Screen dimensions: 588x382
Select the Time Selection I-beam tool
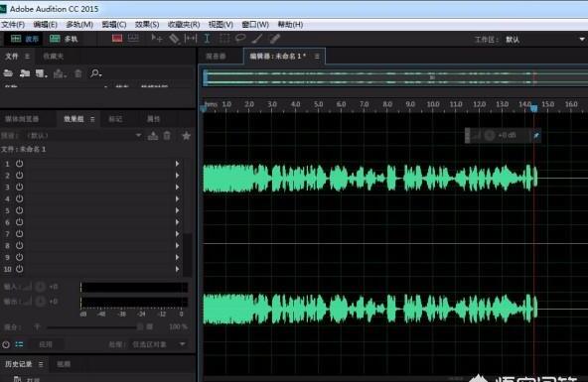(207, 38)
